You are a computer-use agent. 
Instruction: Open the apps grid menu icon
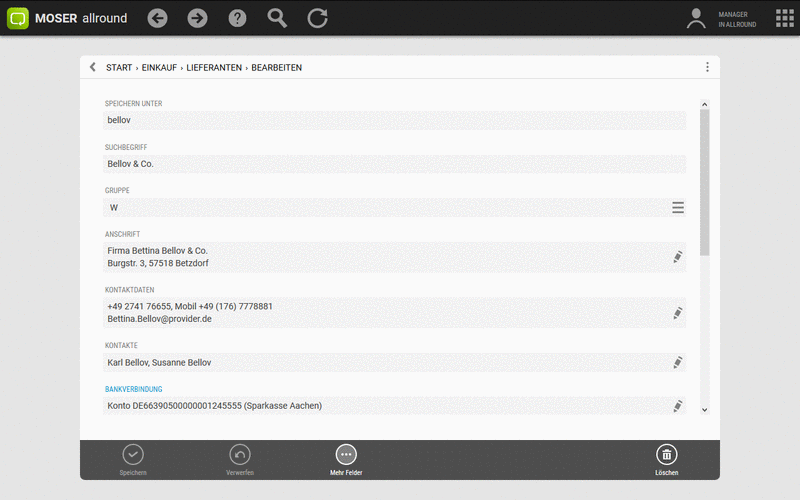click(x=785, y=18)
